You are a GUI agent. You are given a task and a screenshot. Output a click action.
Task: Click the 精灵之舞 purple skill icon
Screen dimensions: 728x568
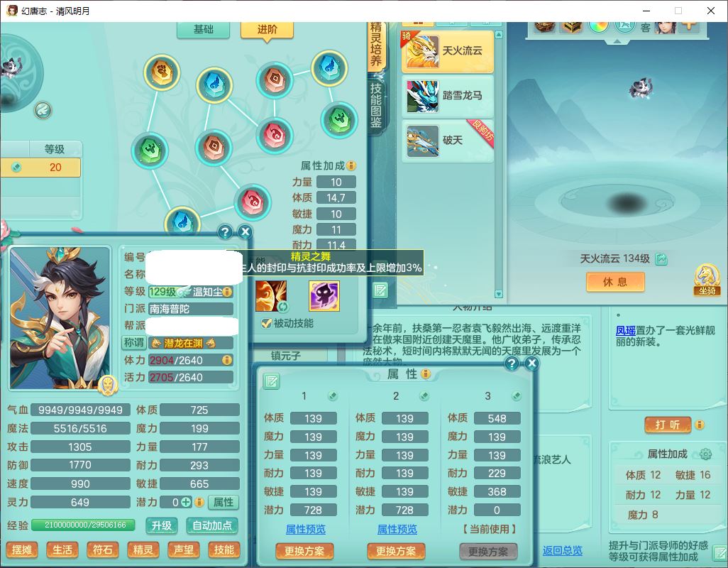coord(324,295)
